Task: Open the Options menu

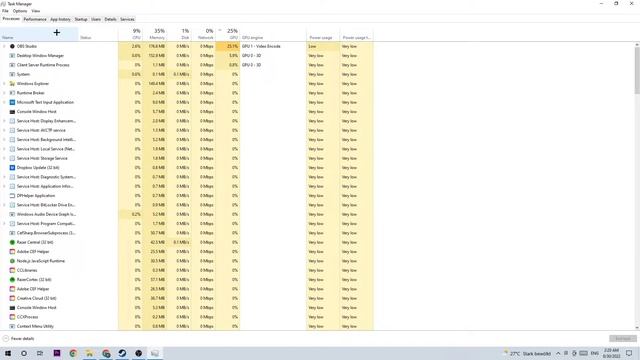Action: point(20,11)
